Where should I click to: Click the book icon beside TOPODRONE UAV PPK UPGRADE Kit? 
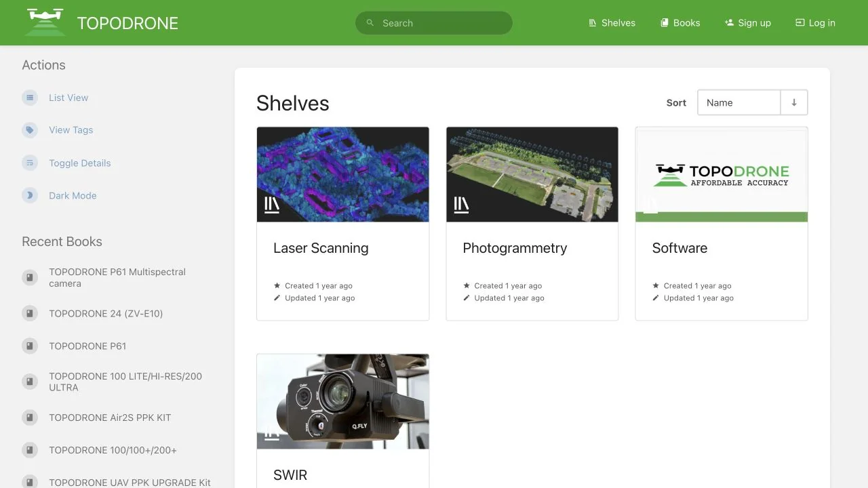pyautogui.click(x=30, y=482)
